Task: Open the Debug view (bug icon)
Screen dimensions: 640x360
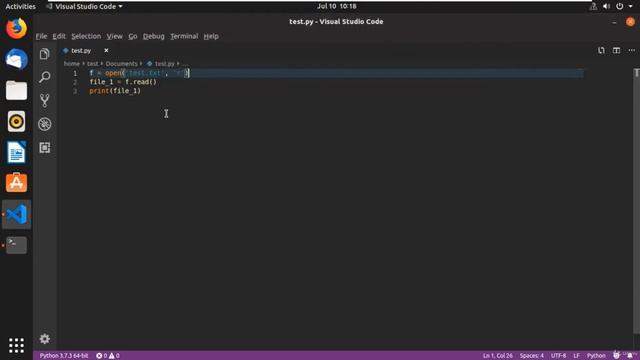Action: [44, 124]
